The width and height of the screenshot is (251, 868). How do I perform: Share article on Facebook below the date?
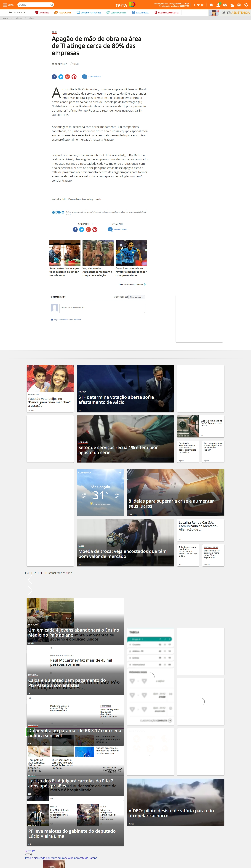coord(54,77)
